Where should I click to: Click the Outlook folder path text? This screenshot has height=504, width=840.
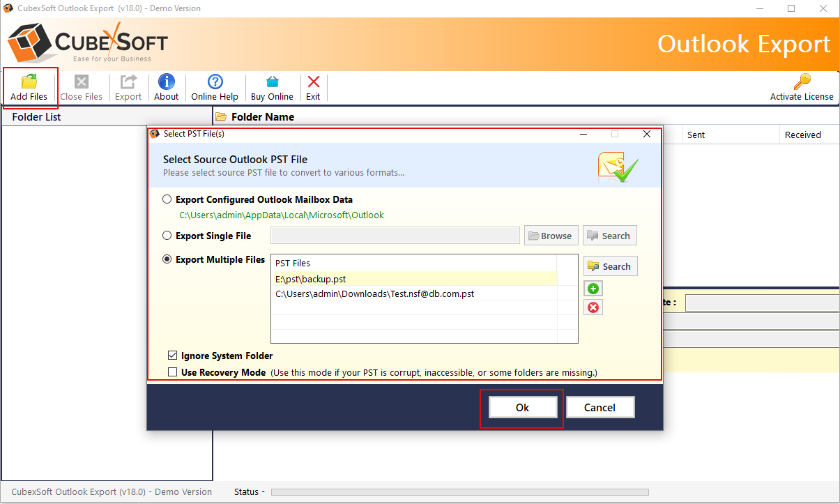click(282, 215)
